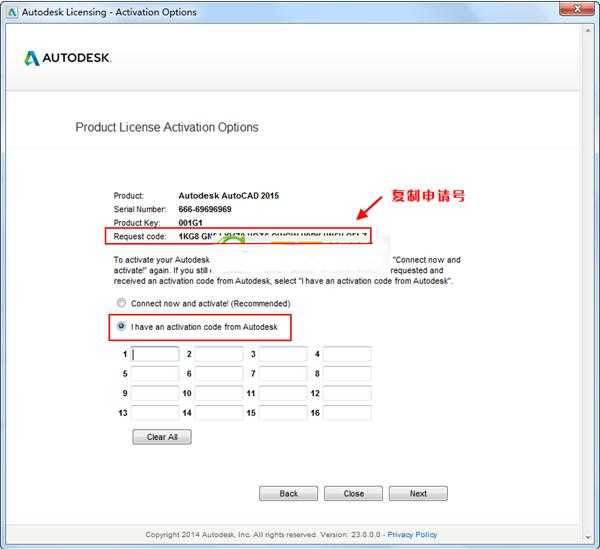The width and height of the screenshot is (600, 549).
Task: Click product key 001G1
Action: click(x=190, y=223)
